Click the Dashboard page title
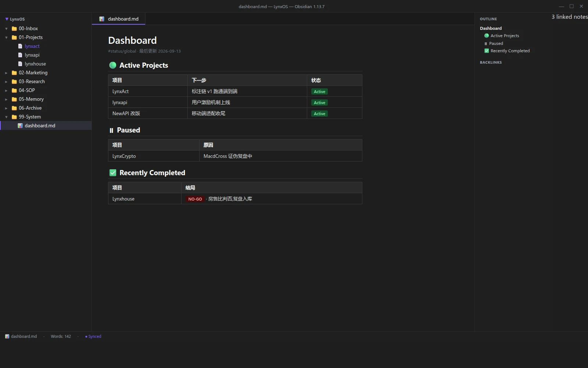Screen dimensions: 588x368 coord(132,40)
